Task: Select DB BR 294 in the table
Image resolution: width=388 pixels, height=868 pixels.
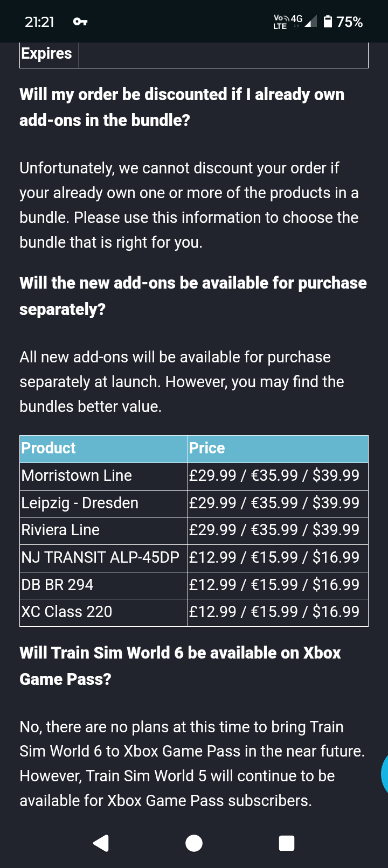Action: [x=57, y=585]
